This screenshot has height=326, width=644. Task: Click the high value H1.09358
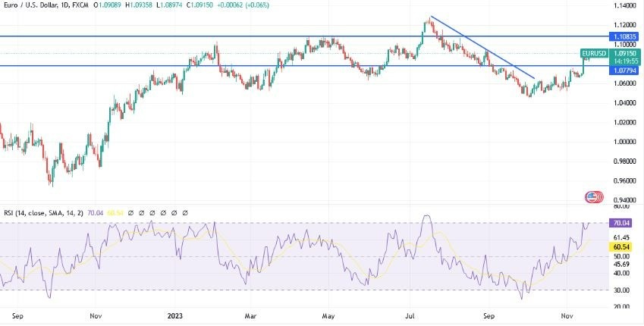point(138,5)
